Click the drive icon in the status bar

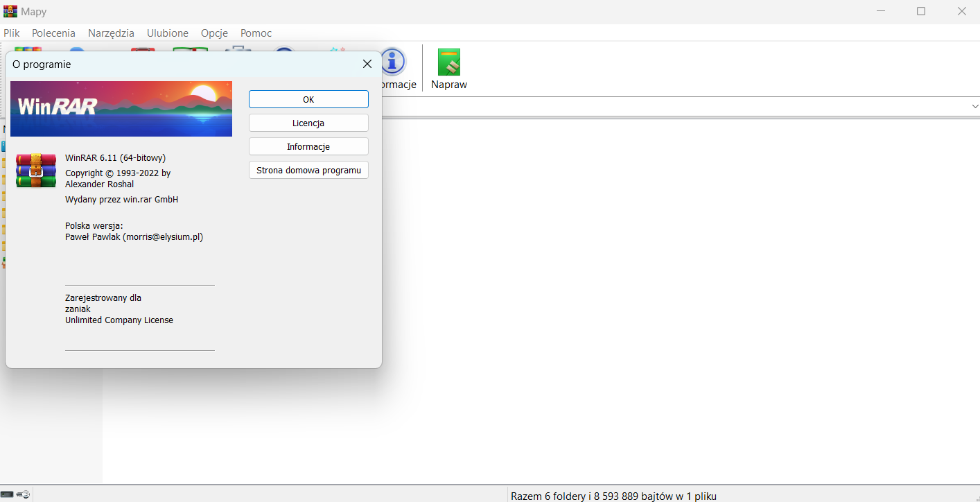pos(7,494)
